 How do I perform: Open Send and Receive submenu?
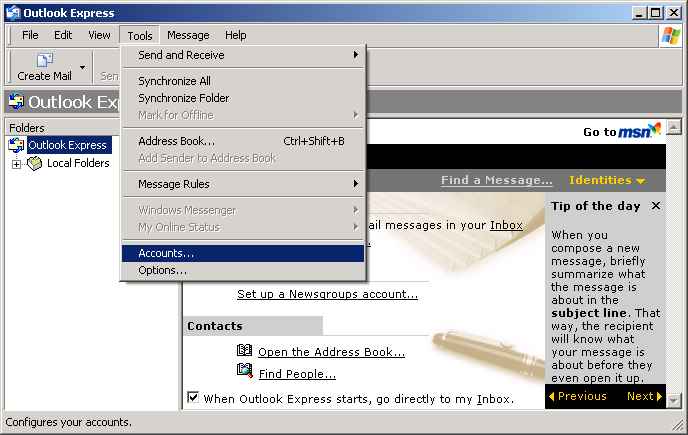tap(243, 55)
